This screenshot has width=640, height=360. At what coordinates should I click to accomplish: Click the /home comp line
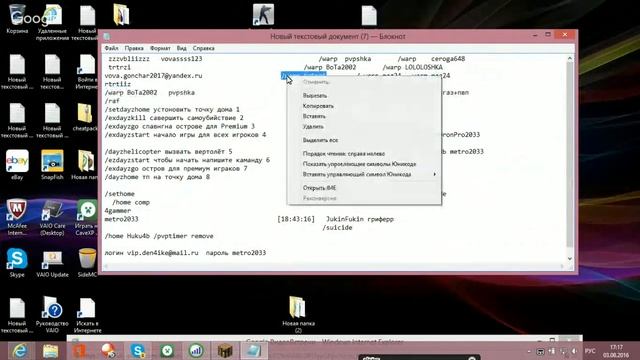coord(131,202)
